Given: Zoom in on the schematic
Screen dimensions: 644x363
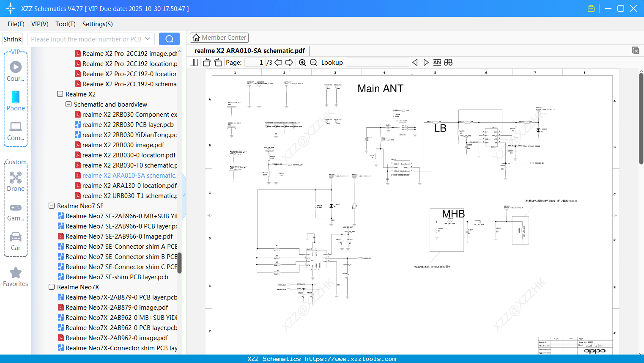Looking at the screenshot, I should (302, 63).
